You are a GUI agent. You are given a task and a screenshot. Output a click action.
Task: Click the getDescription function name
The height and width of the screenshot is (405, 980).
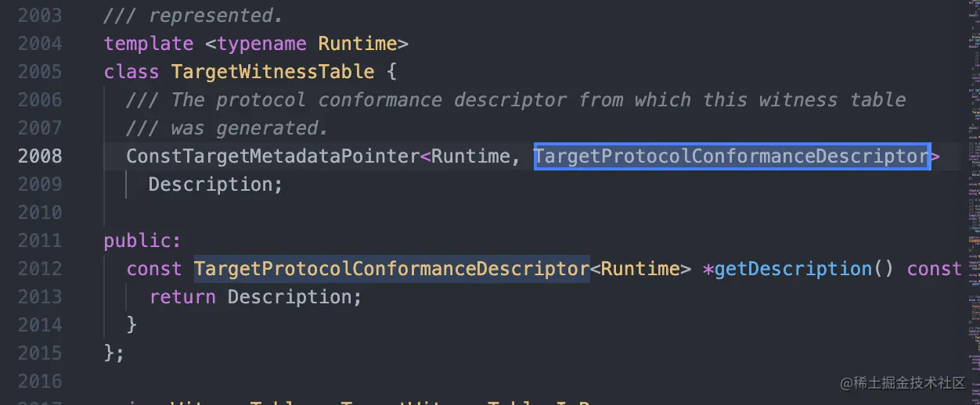tap(793, 269)
